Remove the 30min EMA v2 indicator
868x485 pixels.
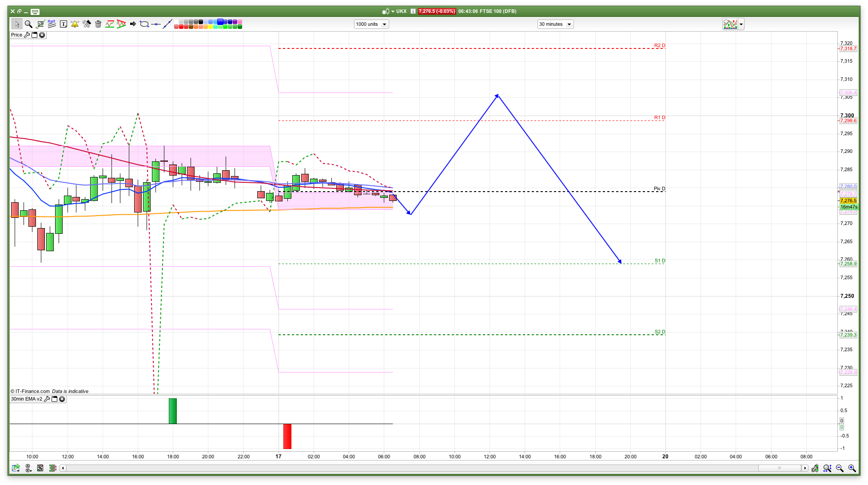(62, 399)
